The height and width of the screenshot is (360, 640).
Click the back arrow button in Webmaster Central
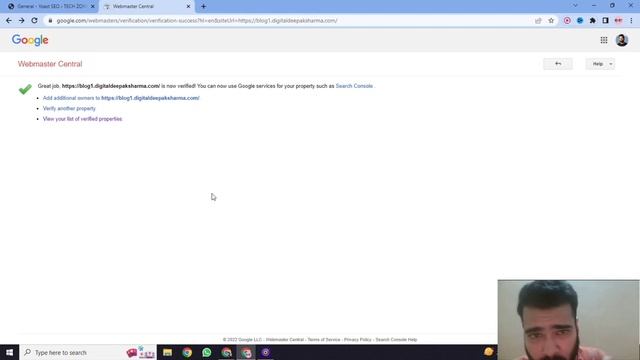pyautogui.click(x=558, y=64)
